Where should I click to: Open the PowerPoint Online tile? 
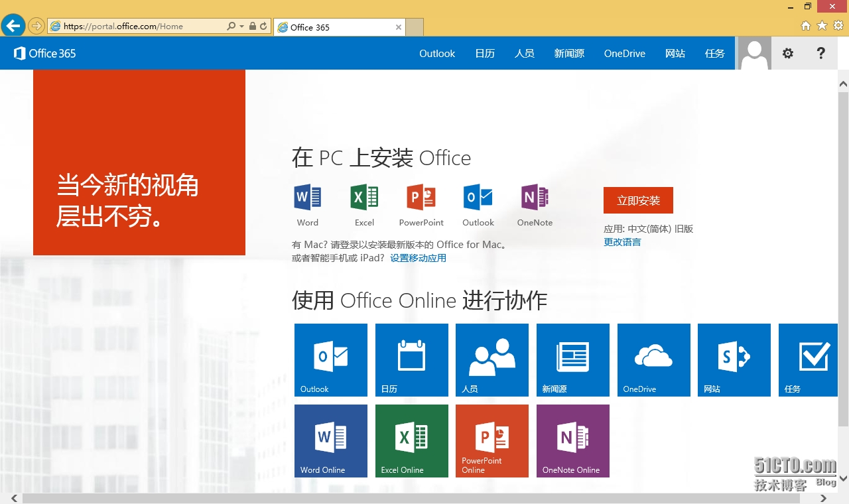(491, 440)
